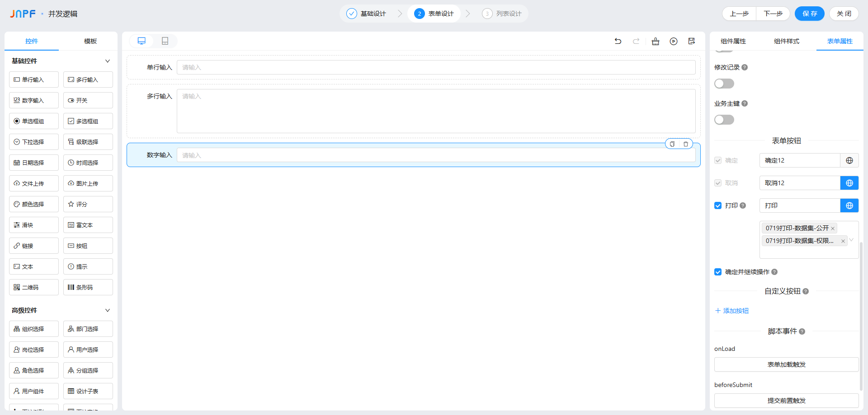Click the save-as-template icon in toolbar
The image size is (868, 415).
point(692,41)
